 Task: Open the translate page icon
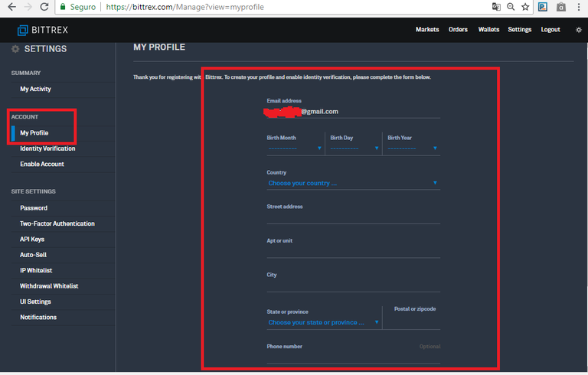click(x=496, y=7)
